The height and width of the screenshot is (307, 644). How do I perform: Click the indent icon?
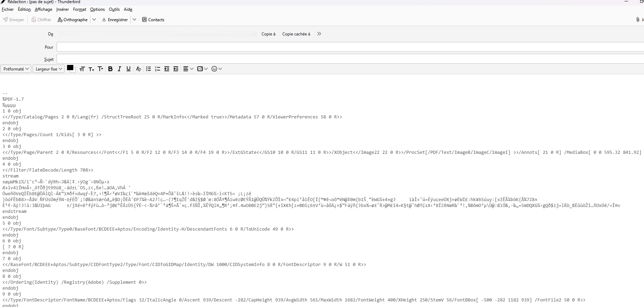(x=176, y=69)
